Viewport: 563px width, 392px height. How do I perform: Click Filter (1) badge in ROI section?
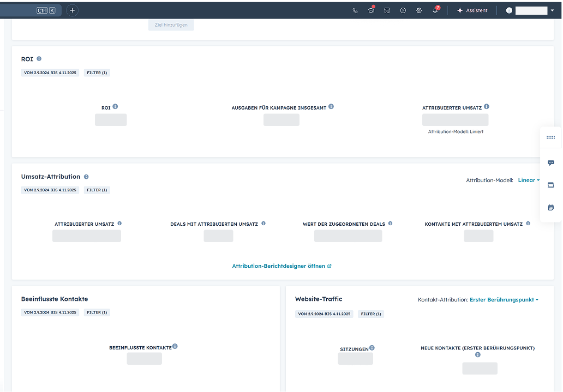97,73
